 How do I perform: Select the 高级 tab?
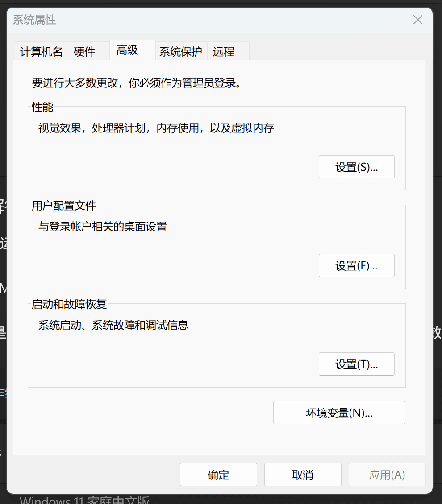point(127,50)
